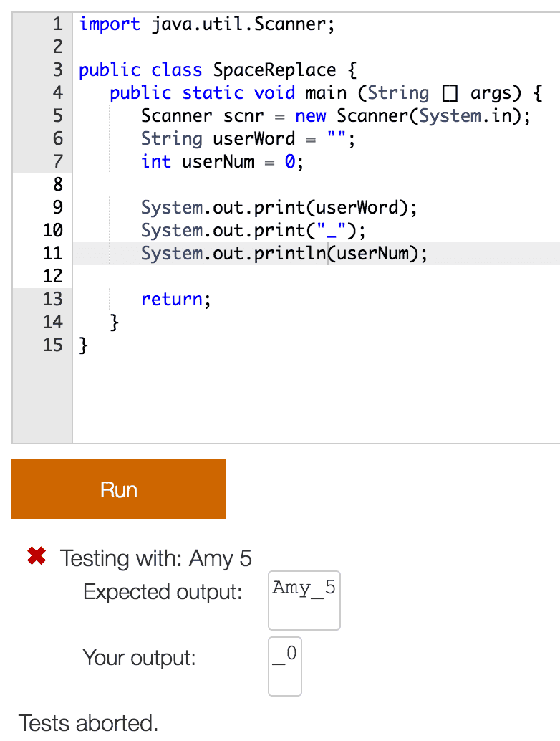Click line number 2 in the gutter
560x741 pixels.
(x=57, y=47)
